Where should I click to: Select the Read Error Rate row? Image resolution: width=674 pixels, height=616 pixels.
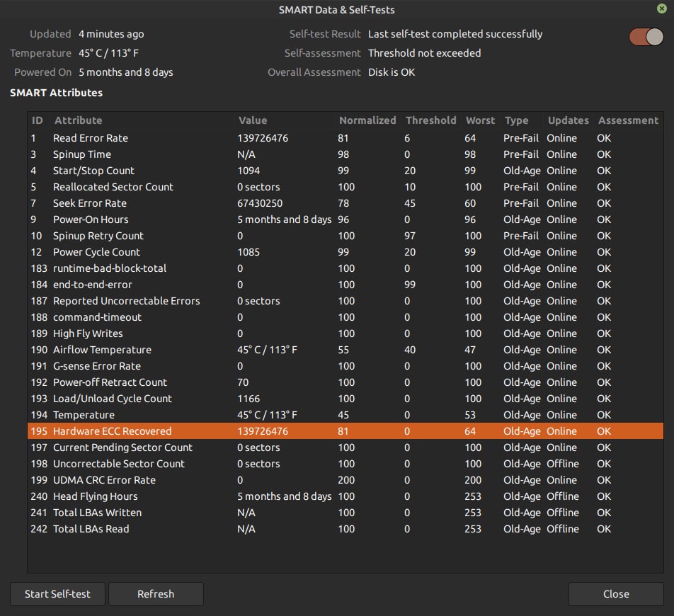pyautogui.click(x=345, y=138)
